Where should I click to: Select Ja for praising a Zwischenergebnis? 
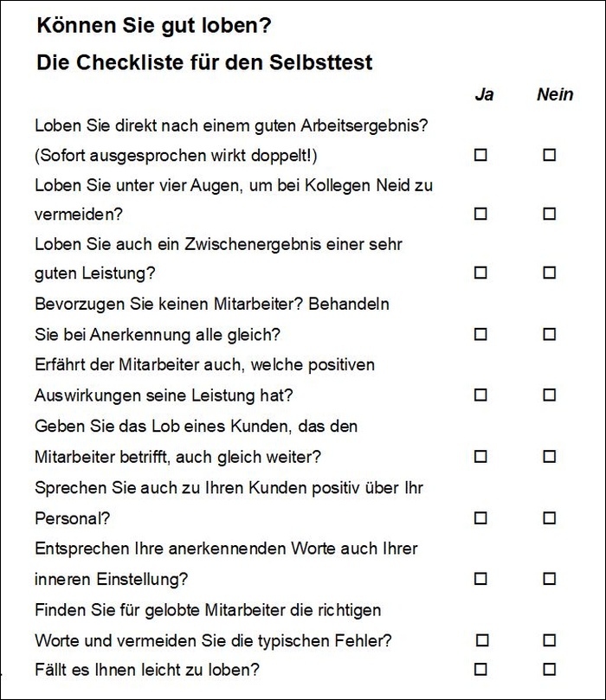[480, 273]
